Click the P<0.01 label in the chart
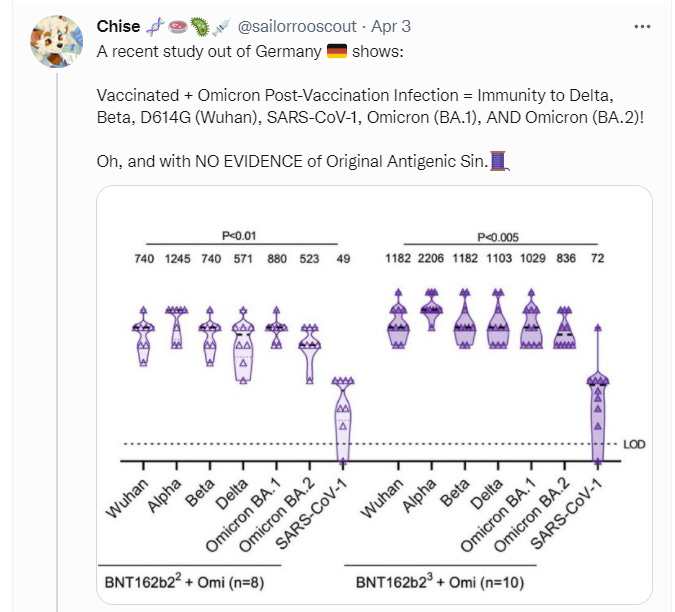675x612 pixels. (241, 236)
